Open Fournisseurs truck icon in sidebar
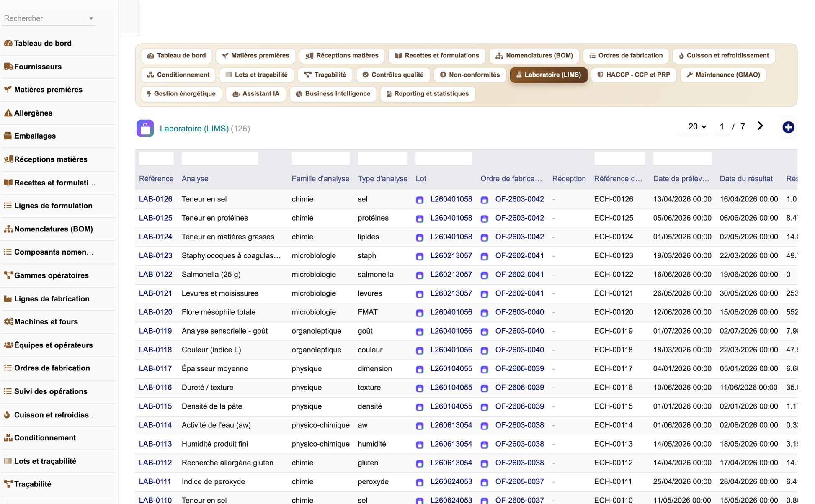 8,67
